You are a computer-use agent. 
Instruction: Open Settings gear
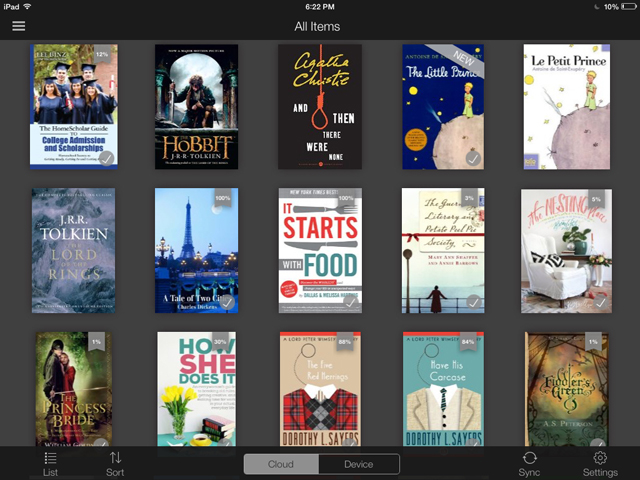click(x=600, y=464)
